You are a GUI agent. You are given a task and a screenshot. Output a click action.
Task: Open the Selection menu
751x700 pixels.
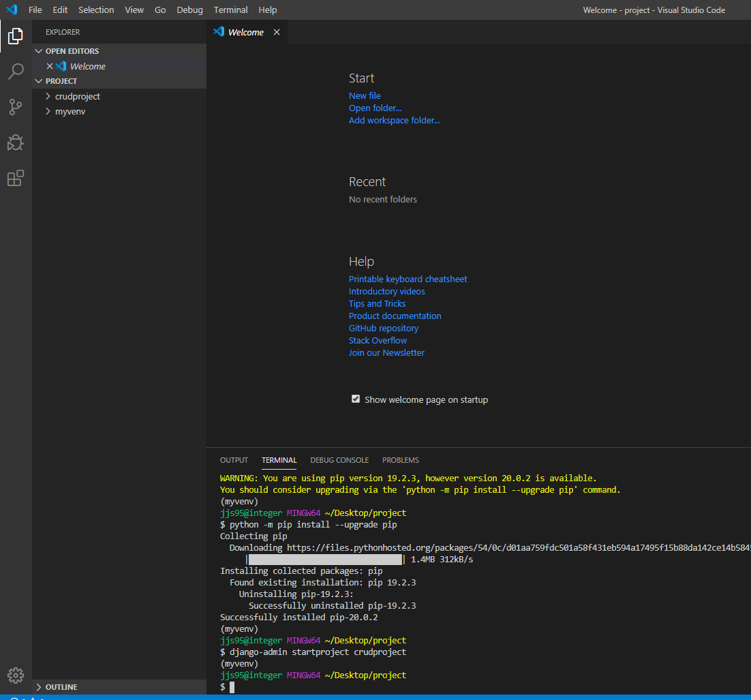[x=96, y=10]
